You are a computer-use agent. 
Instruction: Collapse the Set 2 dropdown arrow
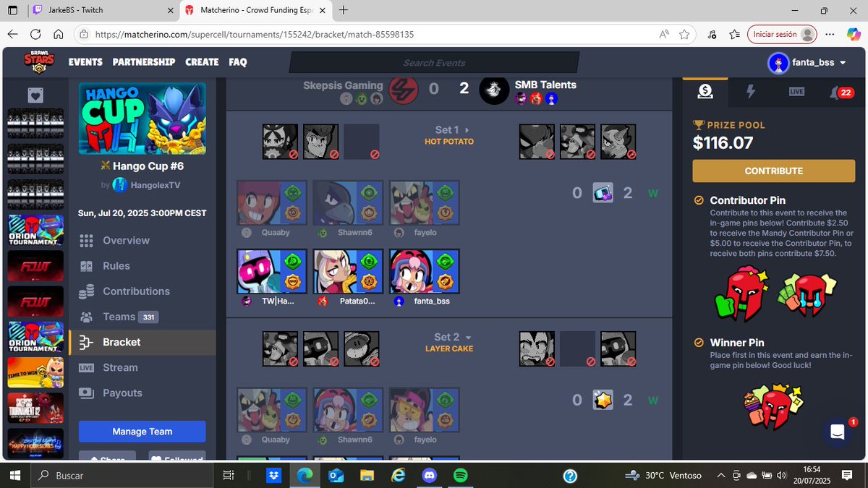pos(468,338)
